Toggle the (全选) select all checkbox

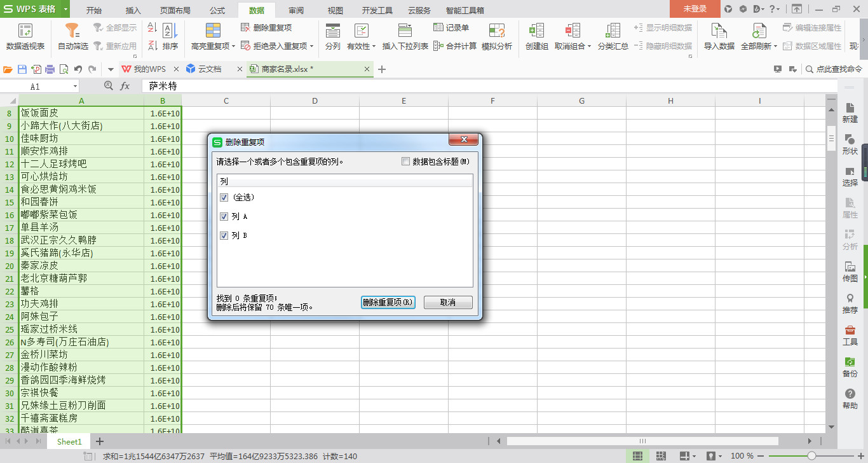pyautogui.click(x=224, y=197)
